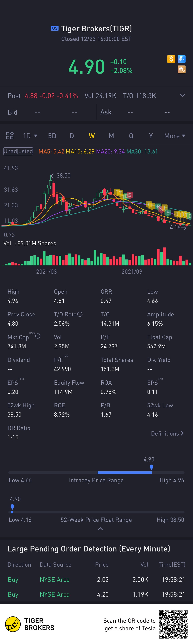Open the chart layout grid icon
Viewport: 193px width, 644px height.
[x=10, y=135]
